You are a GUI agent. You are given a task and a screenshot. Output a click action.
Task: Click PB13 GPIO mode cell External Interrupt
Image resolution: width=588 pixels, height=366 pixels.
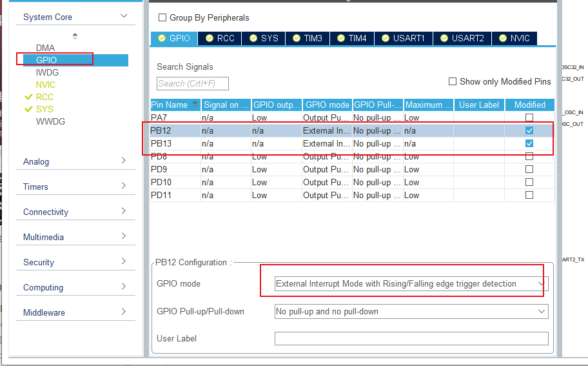tap(327, 143)
